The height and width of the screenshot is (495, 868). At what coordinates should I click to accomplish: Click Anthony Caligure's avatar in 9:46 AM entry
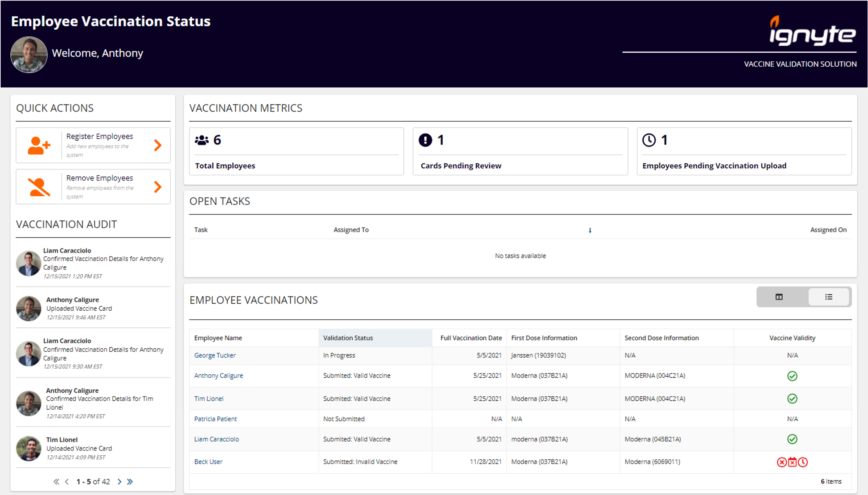pyautogui.click(x=28, y=308)
